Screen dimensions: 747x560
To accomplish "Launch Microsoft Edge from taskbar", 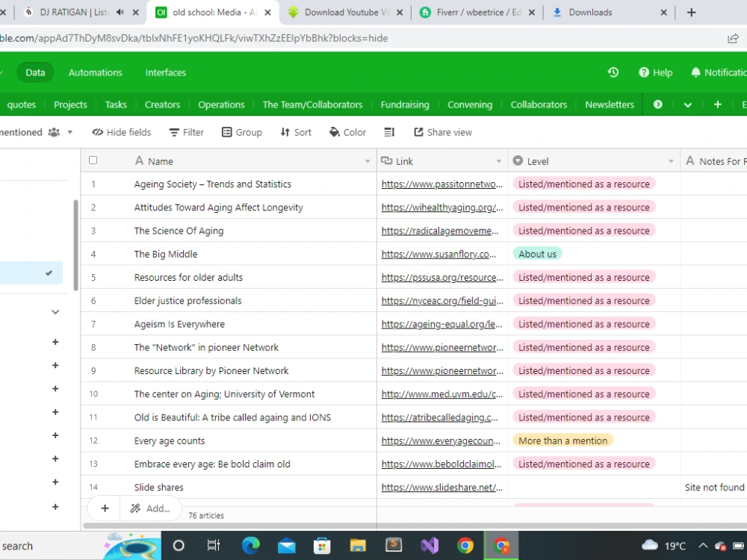I will (250, 546).
